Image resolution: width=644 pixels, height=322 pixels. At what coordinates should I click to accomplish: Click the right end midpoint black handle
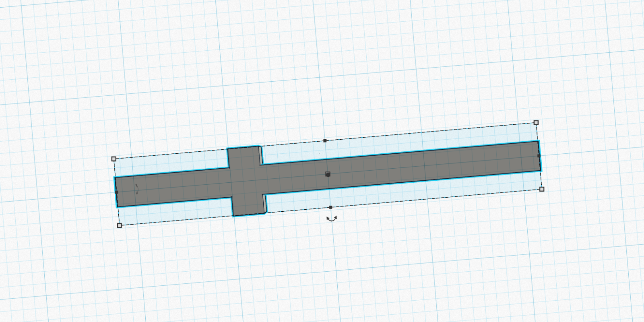pyautogui.click(x=539, y=156)
